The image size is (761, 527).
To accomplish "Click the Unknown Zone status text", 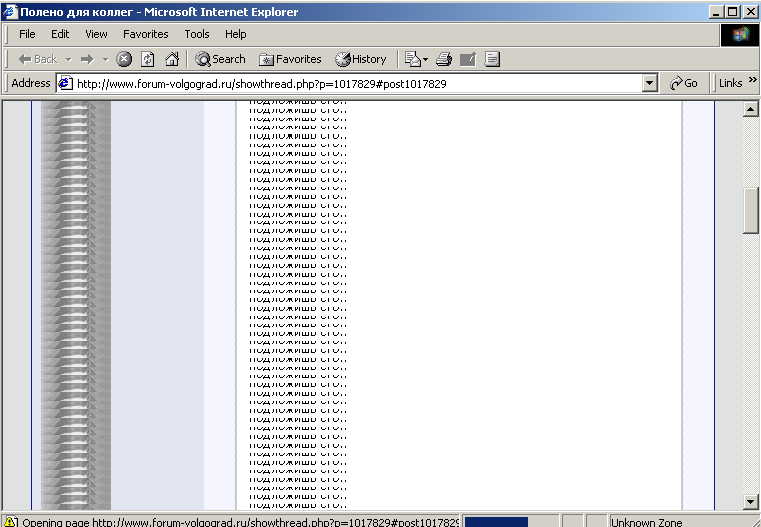I will (646, 523).
